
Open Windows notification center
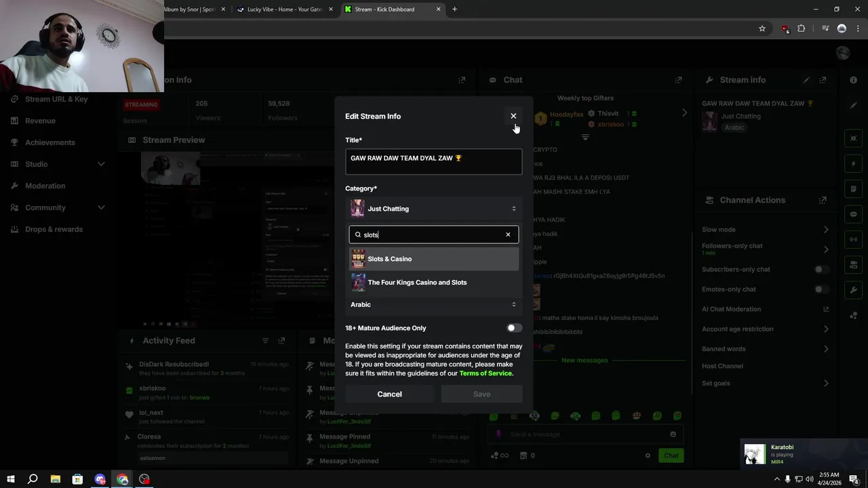click(x=854, y=479)
